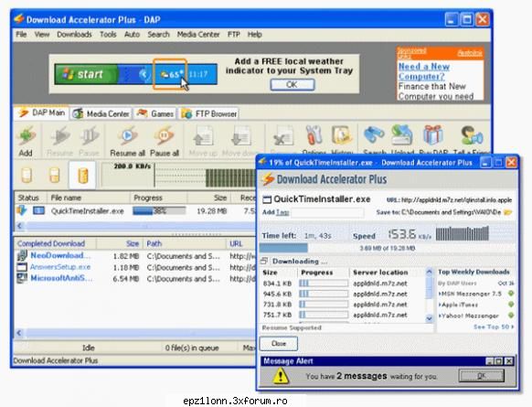The width and height of the screenshot is (532, 407).
Task: Click the weather 65° tray indicator
Action: tap(170, 74)
